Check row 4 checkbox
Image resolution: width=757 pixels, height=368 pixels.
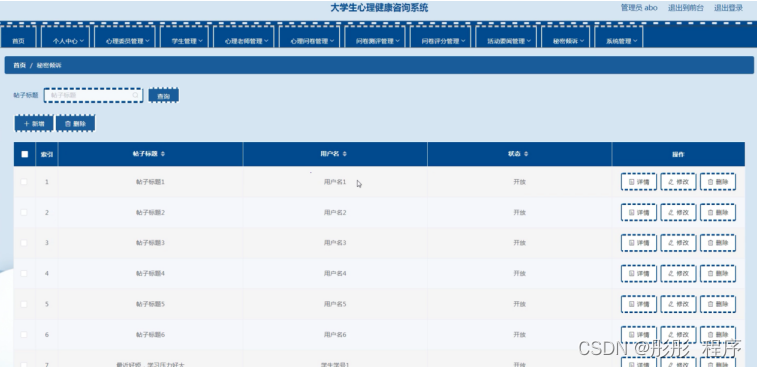[24, 273]
